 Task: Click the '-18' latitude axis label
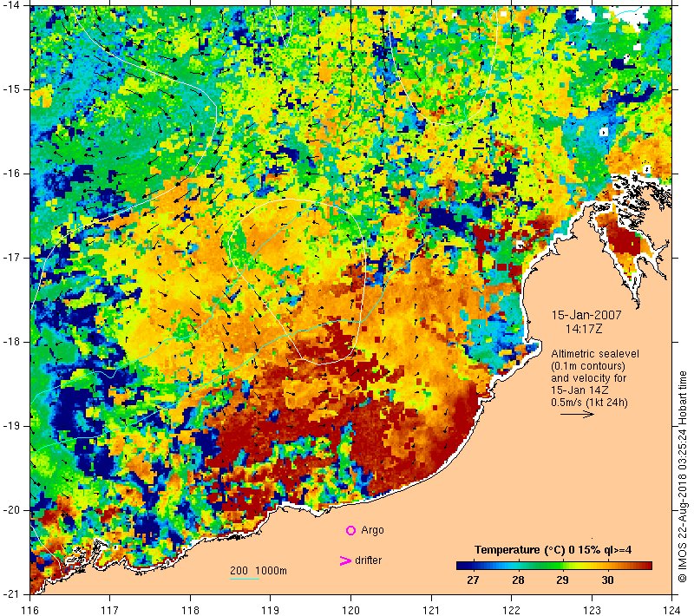[x=10, y=342]
